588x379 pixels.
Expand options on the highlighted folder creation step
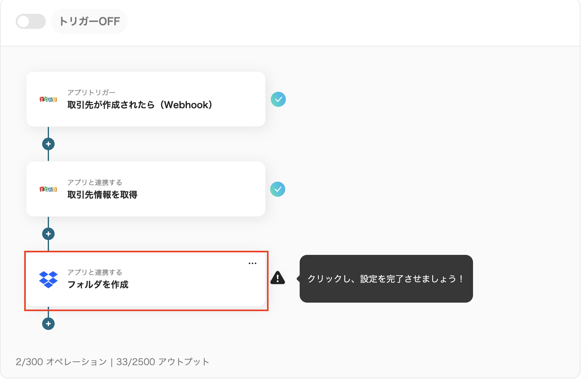coord(252,263)
